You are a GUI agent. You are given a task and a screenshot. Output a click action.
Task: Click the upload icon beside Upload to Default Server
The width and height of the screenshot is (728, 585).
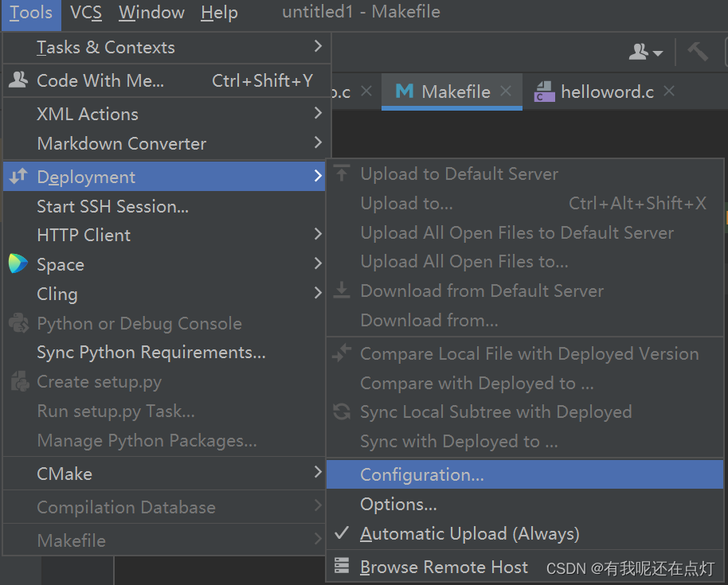point(341,174)
